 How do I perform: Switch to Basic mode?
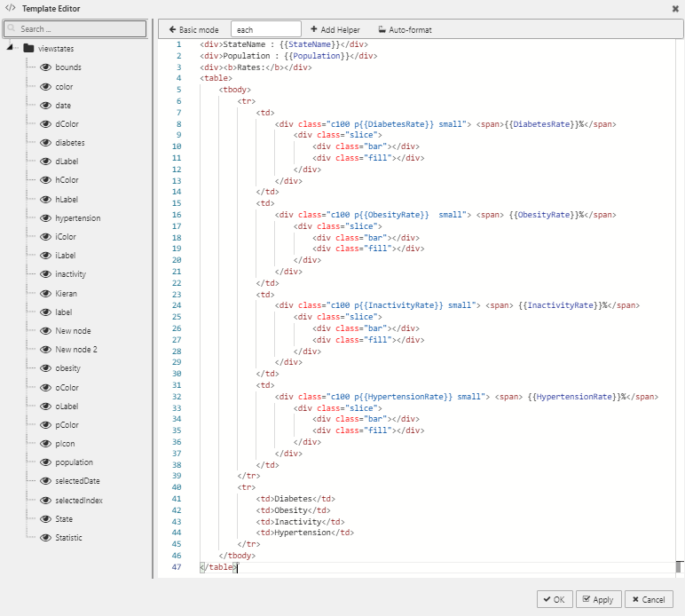click(x=193, y=30)
